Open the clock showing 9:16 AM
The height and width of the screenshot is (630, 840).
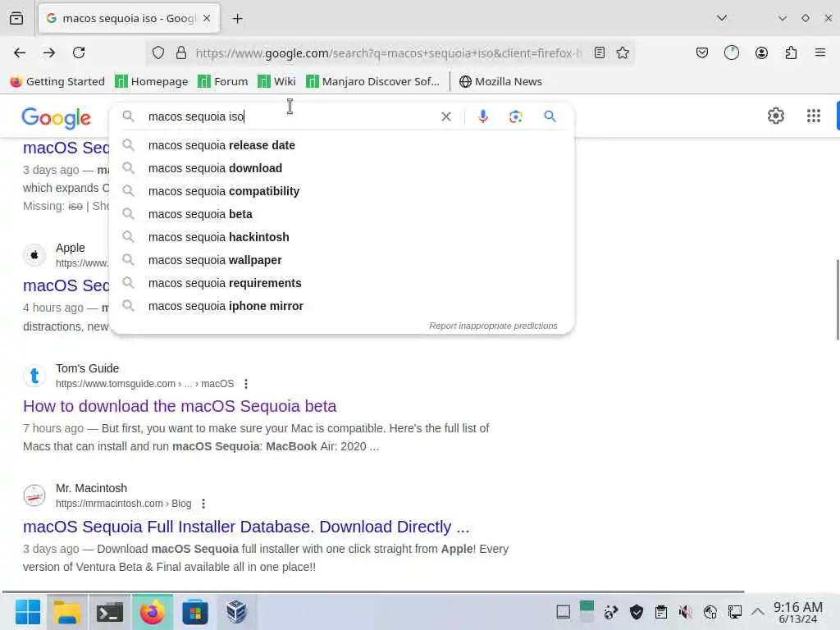(x=797, y=612)
